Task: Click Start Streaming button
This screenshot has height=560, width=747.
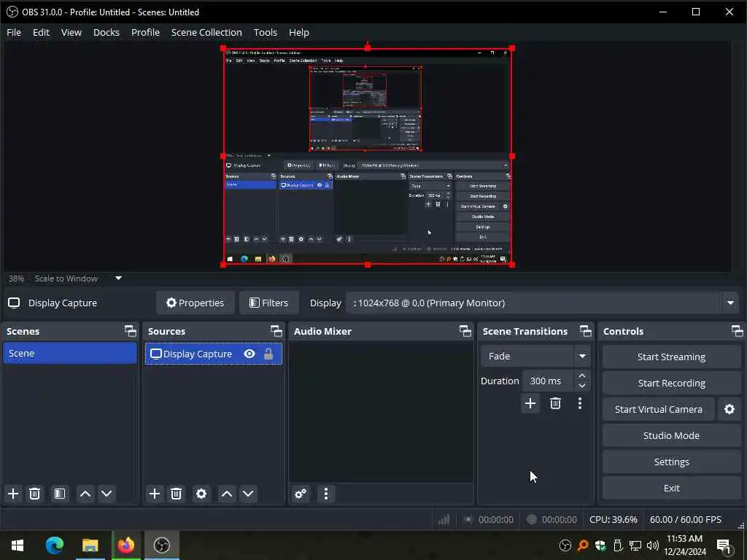Action: [x=671, y=357]
